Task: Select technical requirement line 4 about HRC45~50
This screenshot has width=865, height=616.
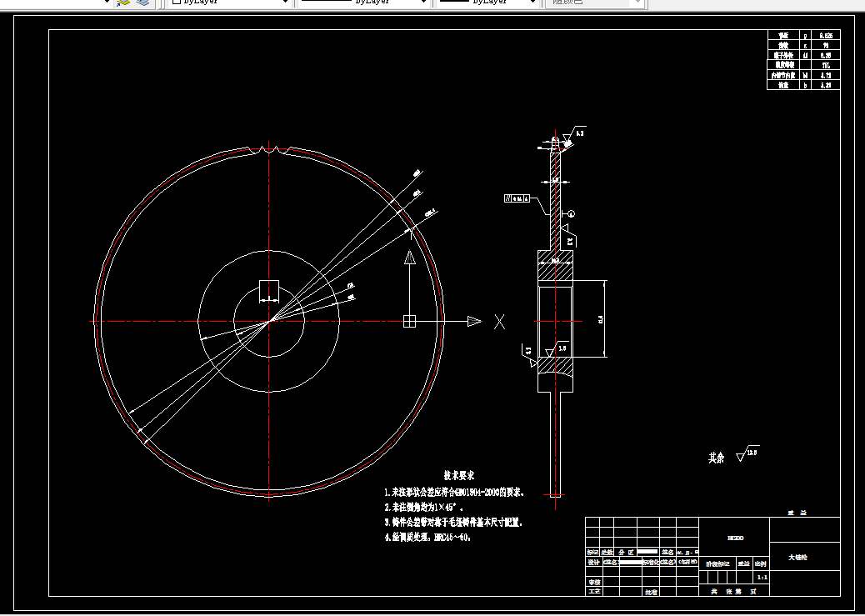Action: click(427, 537)
